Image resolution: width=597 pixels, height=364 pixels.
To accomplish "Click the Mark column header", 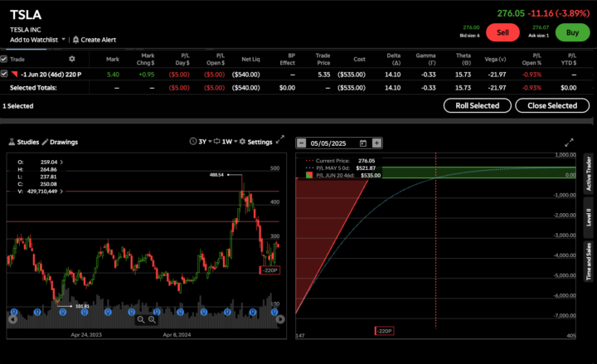I will (112, 59).
